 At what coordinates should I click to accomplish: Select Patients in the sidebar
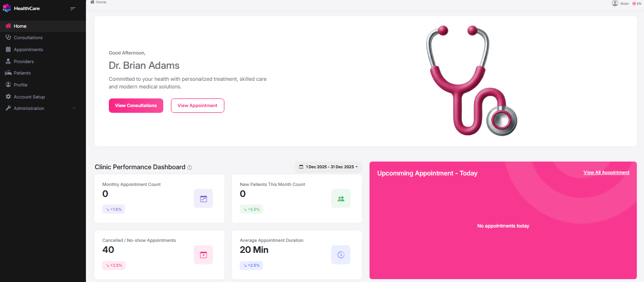point(22,73)
